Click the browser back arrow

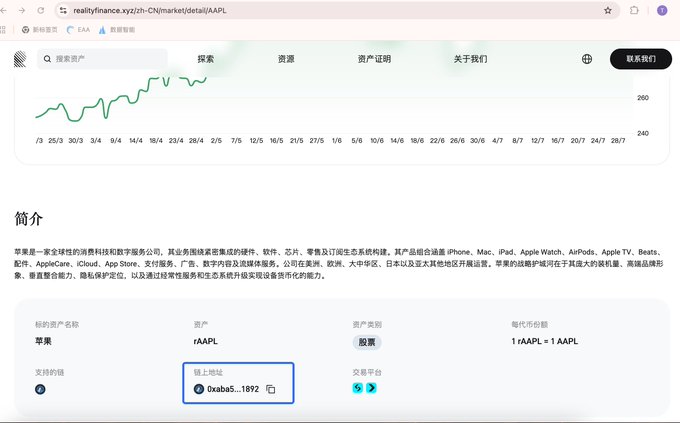tap(3, 10)
